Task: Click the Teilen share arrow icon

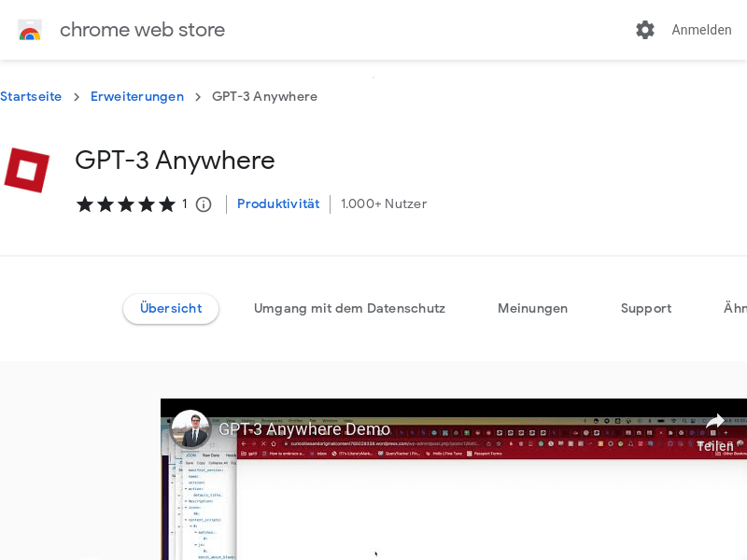Action: (x=714, y=421)
